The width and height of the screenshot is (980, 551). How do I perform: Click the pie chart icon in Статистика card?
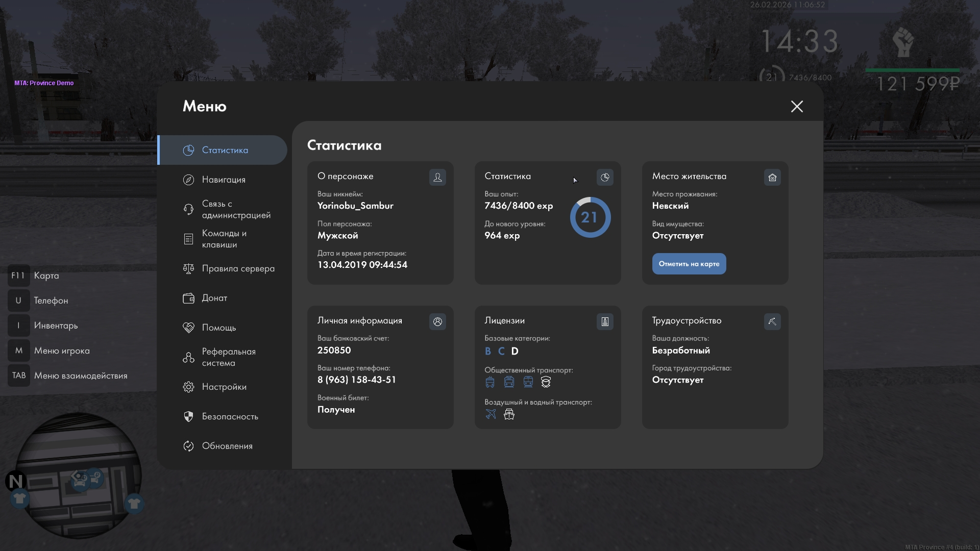coord(605,177)
